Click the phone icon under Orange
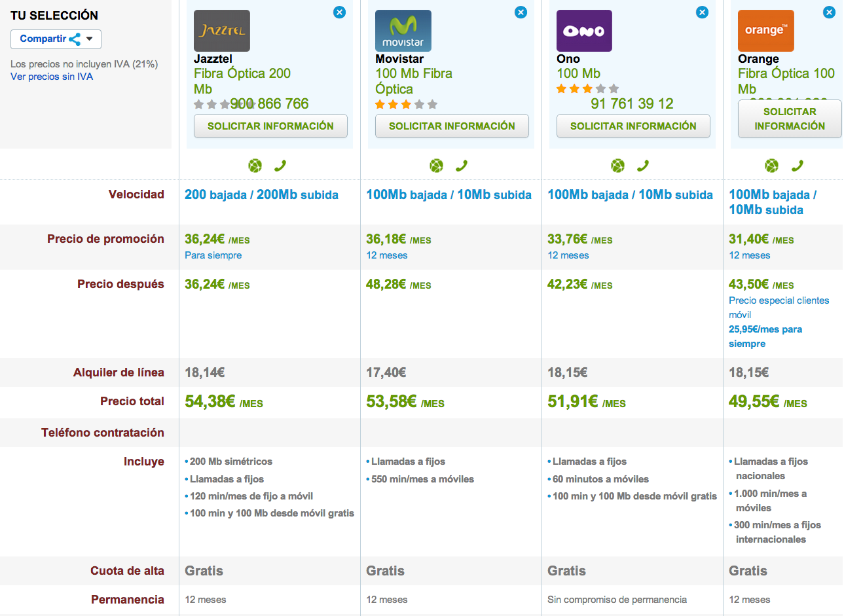 point(797,166)
